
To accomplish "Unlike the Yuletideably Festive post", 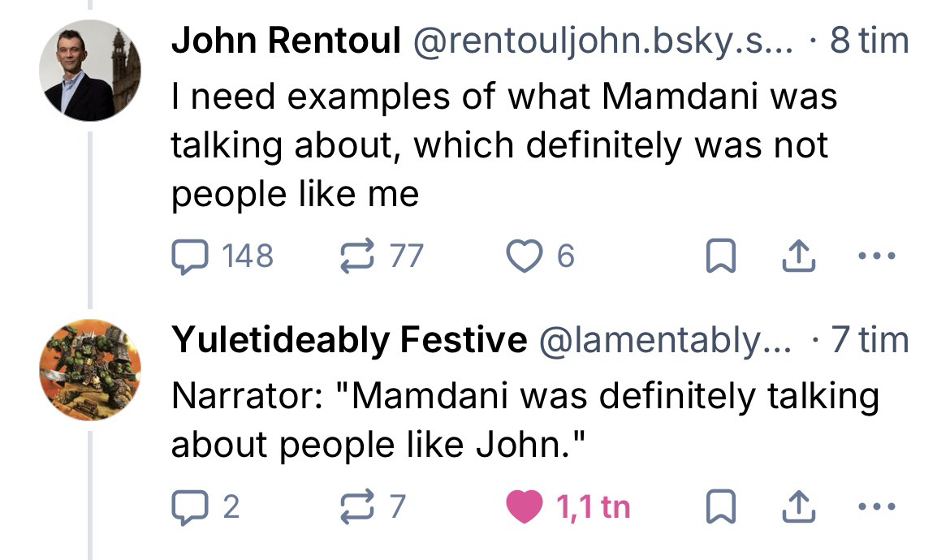I will click(x=523, y=507).
